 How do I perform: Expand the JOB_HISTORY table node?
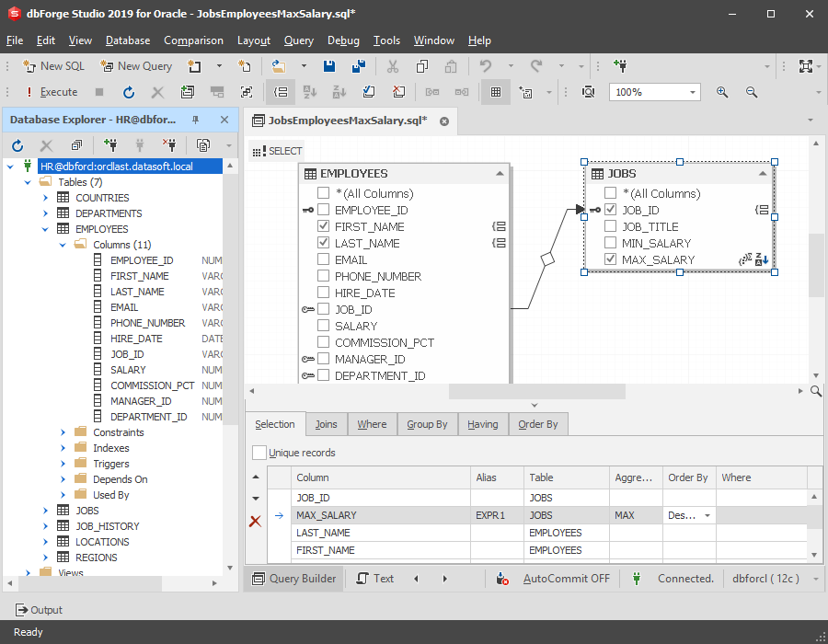(45, 526)
